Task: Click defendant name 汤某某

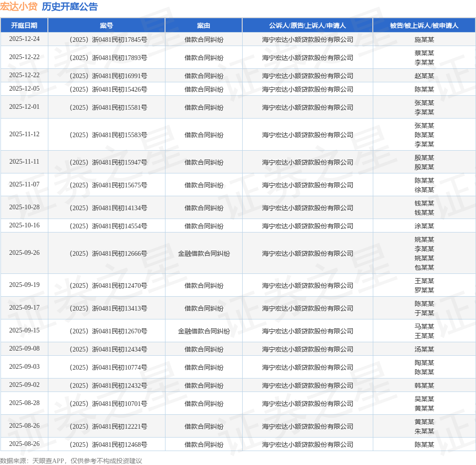Action: click(424, 349)
